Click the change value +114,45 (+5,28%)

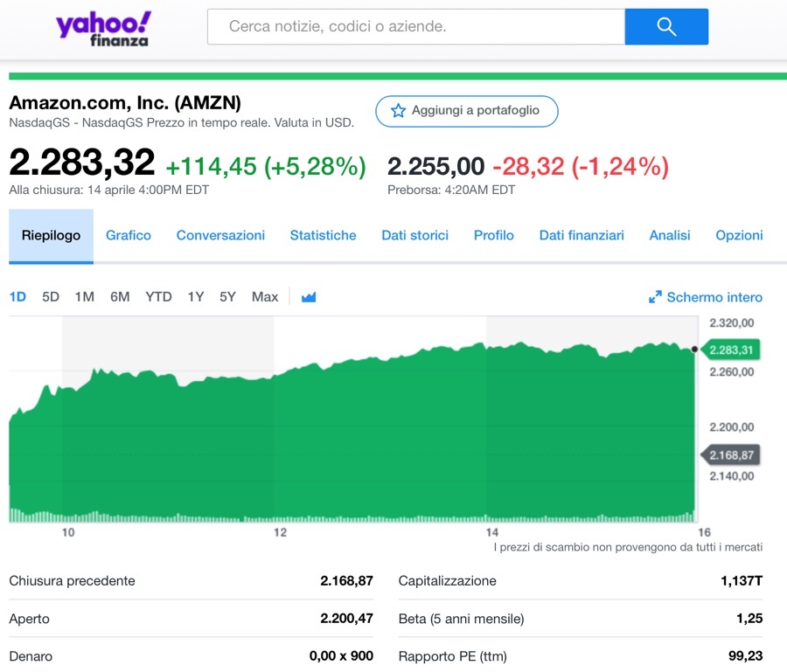[x=266, y=167]
